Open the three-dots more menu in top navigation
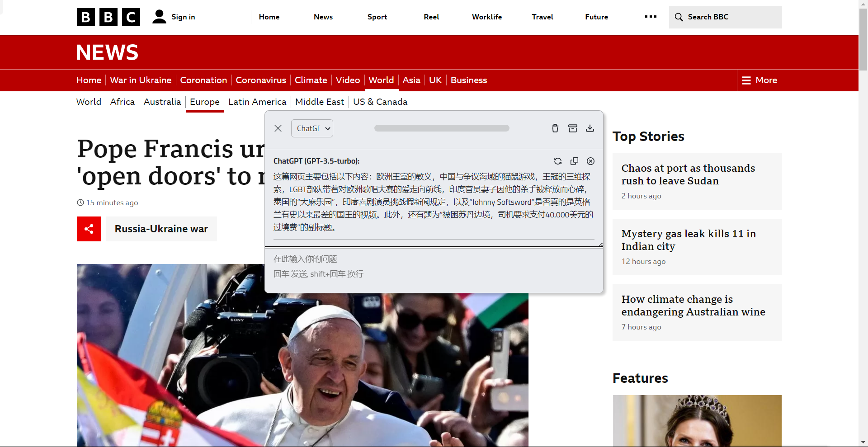The width and height of the screenshot is (868, 447). coord(651,17)
